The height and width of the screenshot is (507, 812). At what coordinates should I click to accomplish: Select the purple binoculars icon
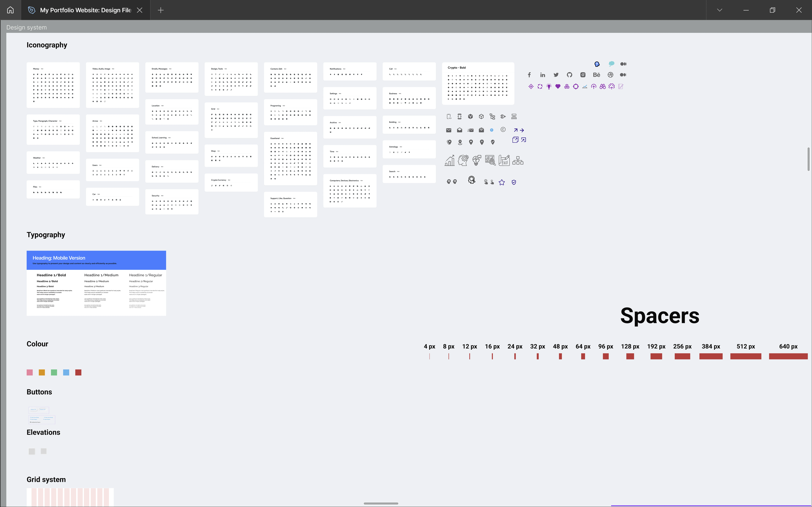(603, 87)
